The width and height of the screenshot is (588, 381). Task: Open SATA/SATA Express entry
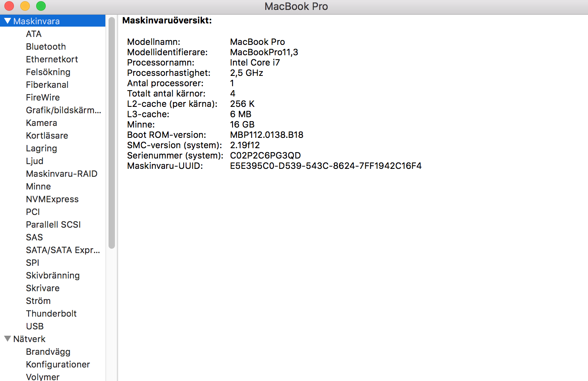tap(63, 250)
